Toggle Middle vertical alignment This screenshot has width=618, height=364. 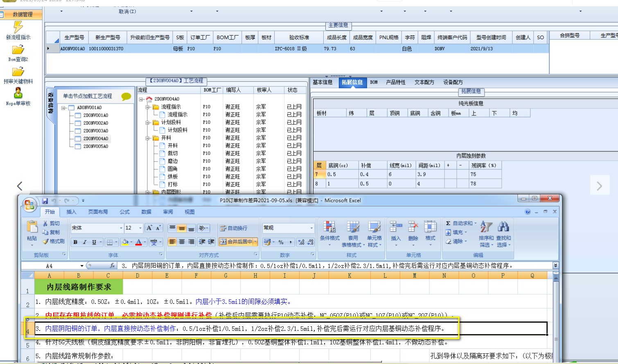click(x=182, y=228)
